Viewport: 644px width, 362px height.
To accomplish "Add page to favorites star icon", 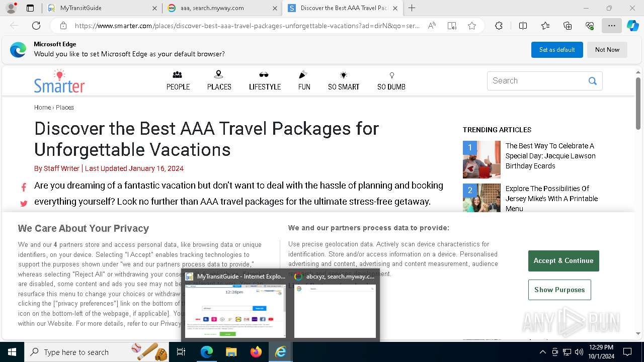I will coord(472,26).
